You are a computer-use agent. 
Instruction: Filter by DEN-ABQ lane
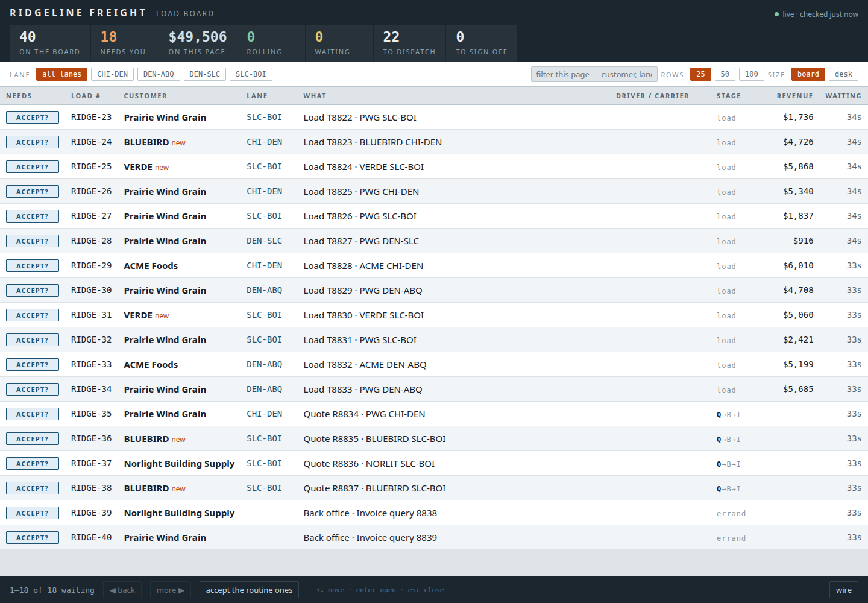159,74
